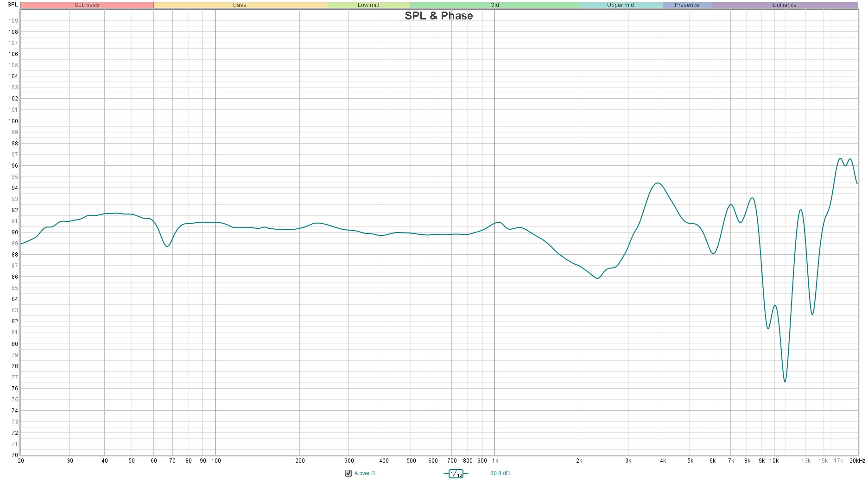Select the Low mid band label
Screen dimensions: 868x483
pyautogui.click(x=369, y=5)
